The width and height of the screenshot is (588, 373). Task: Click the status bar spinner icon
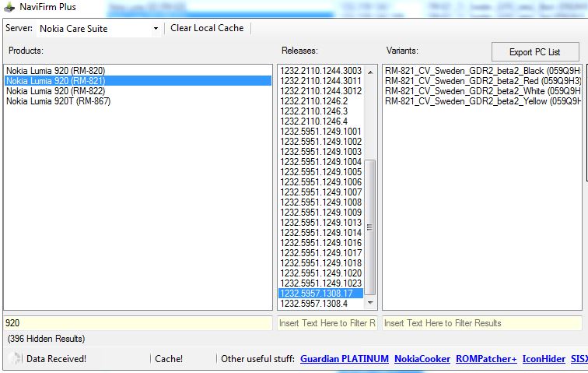coord(14,358)
